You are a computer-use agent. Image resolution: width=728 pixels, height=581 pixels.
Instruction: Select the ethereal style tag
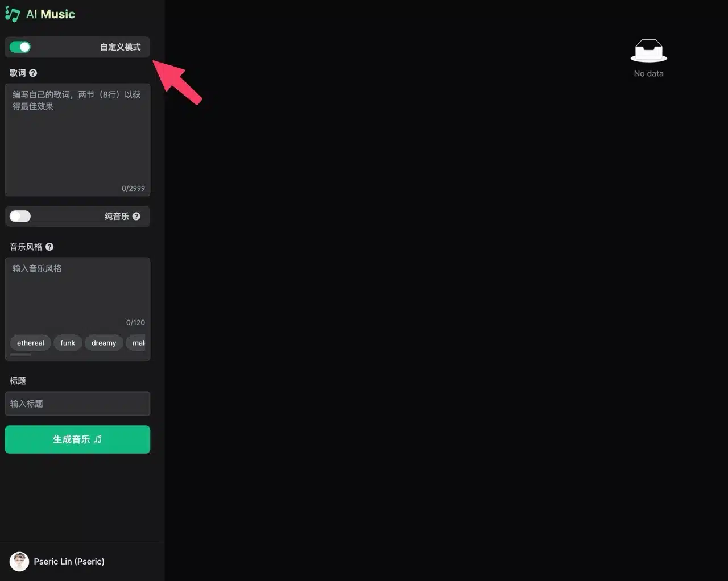pos(31,343)
